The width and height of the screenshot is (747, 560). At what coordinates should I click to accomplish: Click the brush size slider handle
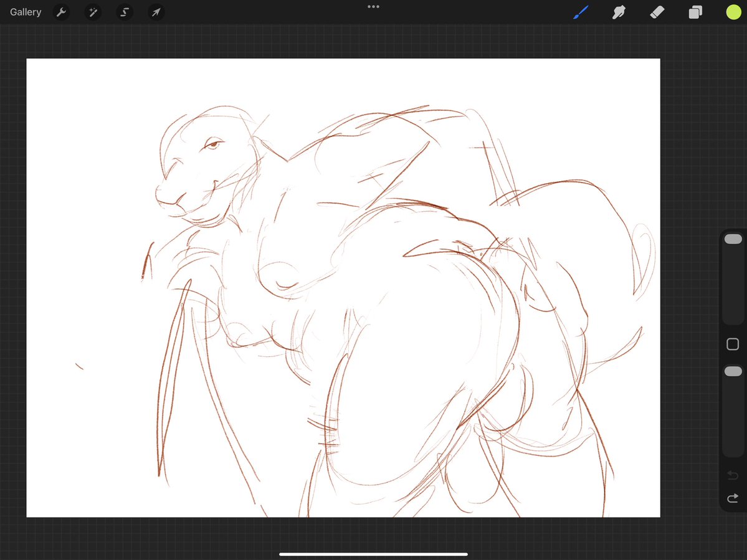[733, 239]
